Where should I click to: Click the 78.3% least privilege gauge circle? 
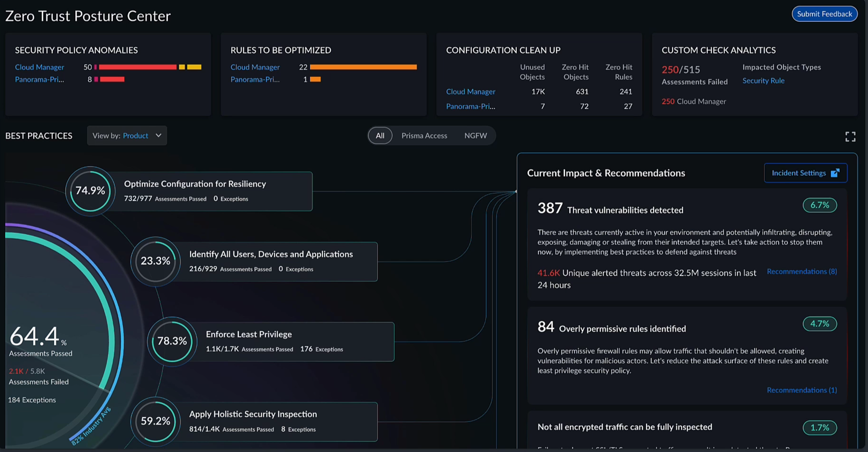[172, 341]
